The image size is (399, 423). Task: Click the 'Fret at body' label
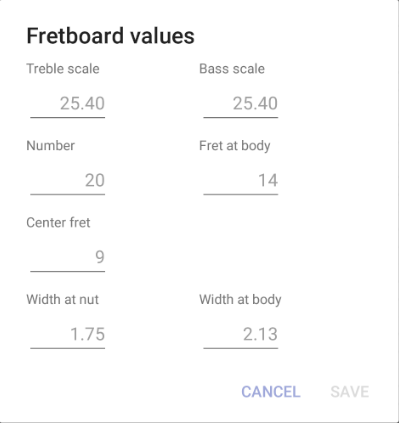point(235,146)
